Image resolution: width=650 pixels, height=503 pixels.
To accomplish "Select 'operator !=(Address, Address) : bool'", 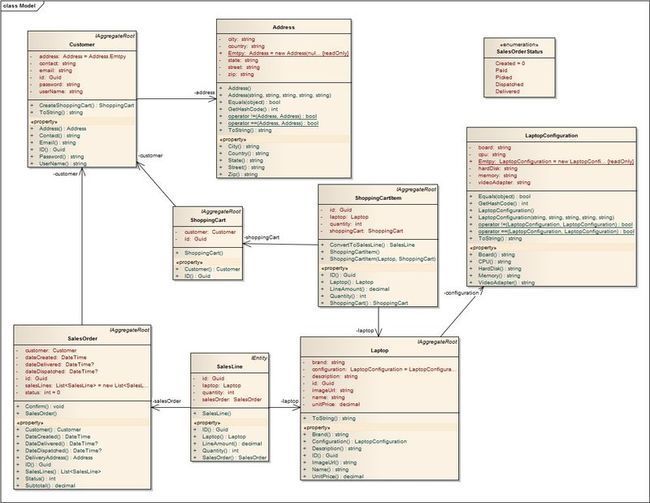I will (272, 116).
